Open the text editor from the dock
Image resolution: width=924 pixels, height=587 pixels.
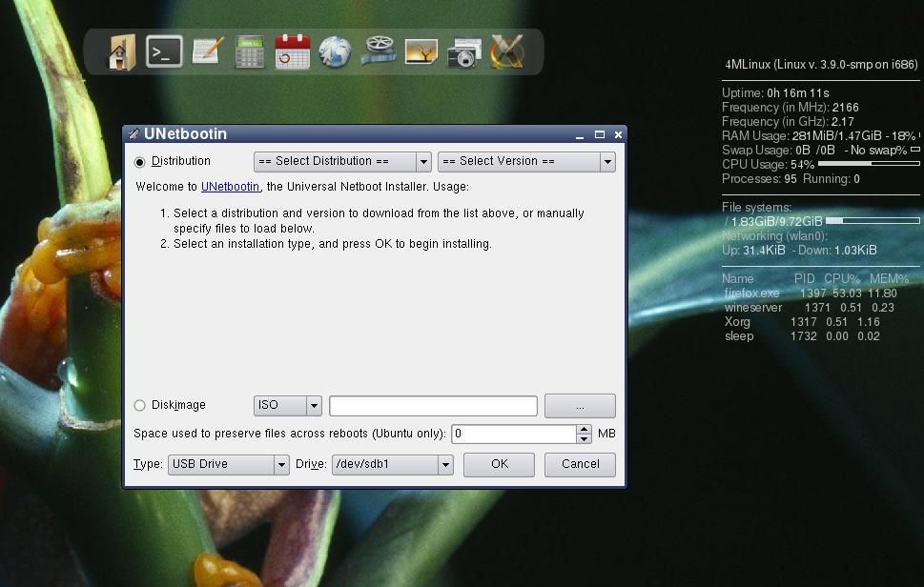click(205, 51)
